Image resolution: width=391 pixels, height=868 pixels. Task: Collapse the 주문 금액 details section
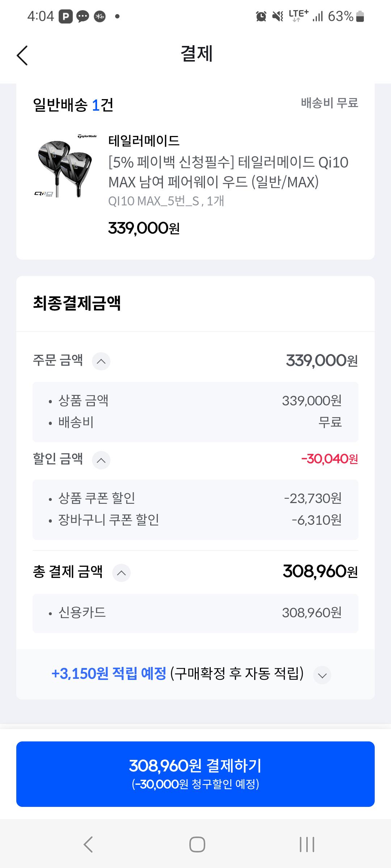tap(101, 361)
